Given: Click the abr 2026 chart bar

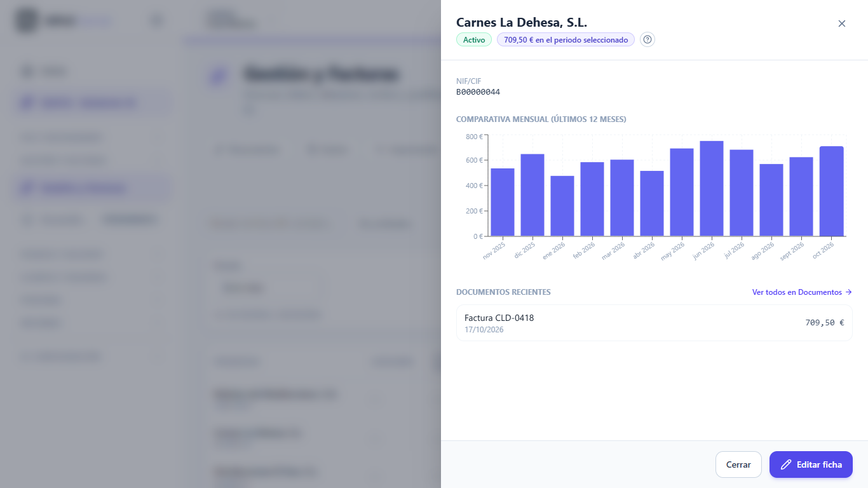Looking at the screenshot, I should click(652, 203).
